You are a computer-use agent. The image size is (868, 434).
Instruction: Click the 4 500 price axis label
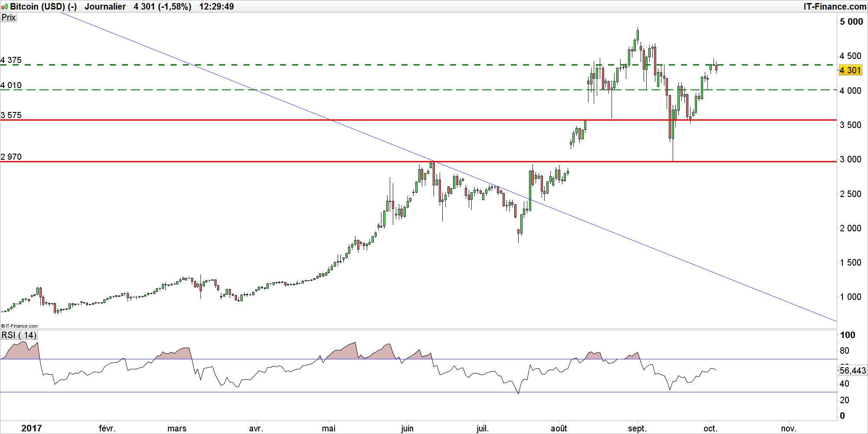point(851,56)
